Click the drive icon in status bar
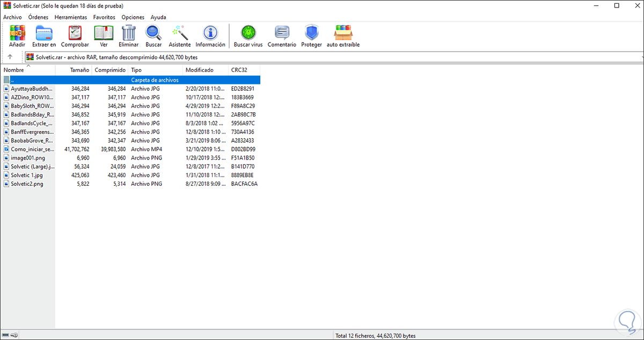The height and width of the screenshot is (340, 644). tap(6, 336)
